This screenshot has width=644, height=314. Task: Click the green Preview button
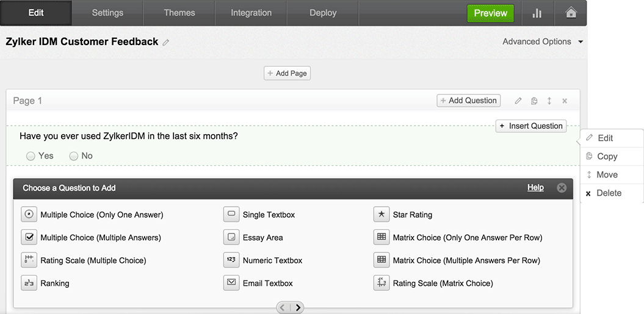pyautogui.click(x=490, y=13)
